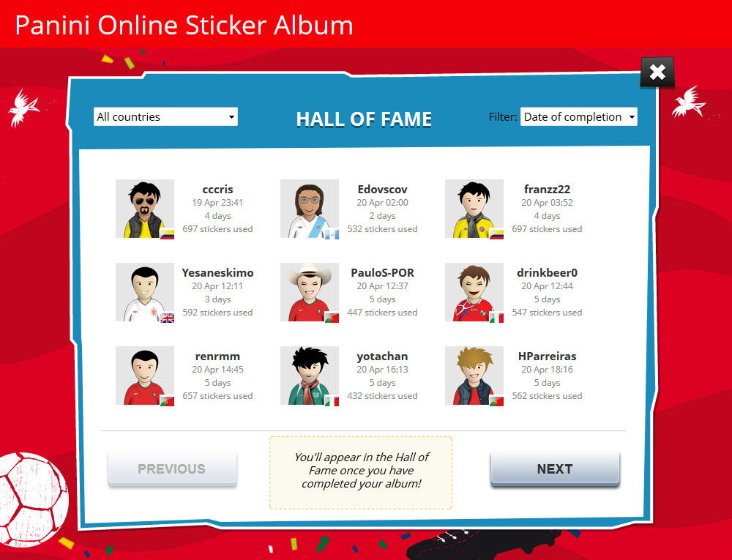Screen dimensions: 732x560
Task: Click the yotachan username
Action: pos(382,356)
